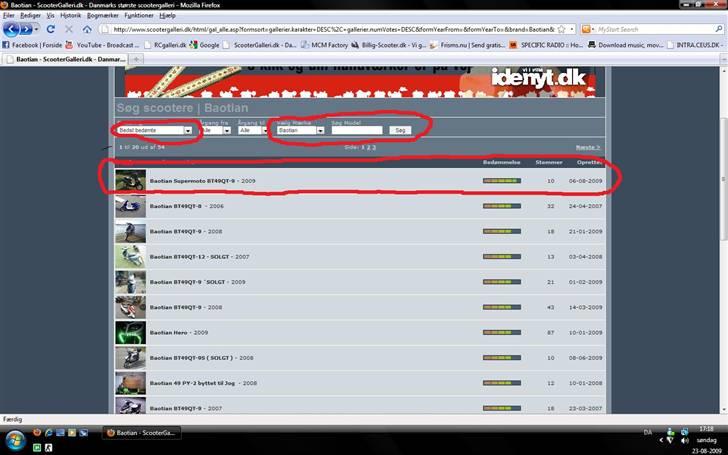Open the Download music, mov... bookmark
Image resolution: width=728 pixels, height=455 pixels.
pos(626,45)
